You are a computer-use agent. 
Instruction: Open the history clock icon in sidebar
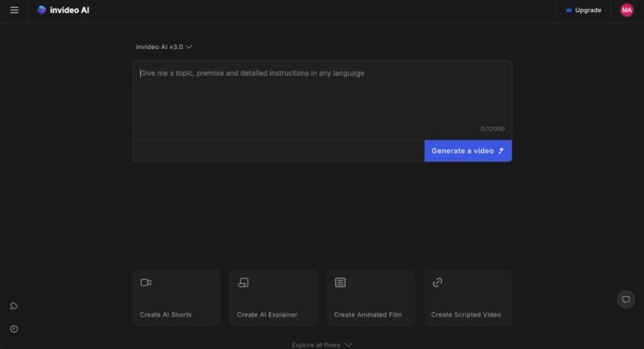14,329
